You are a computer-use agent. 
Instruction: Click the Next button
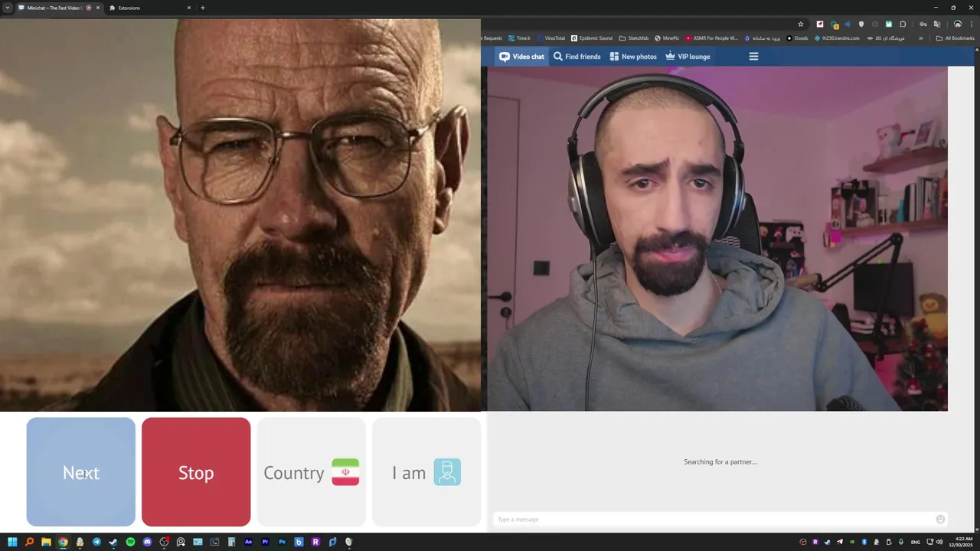[80, 472]
